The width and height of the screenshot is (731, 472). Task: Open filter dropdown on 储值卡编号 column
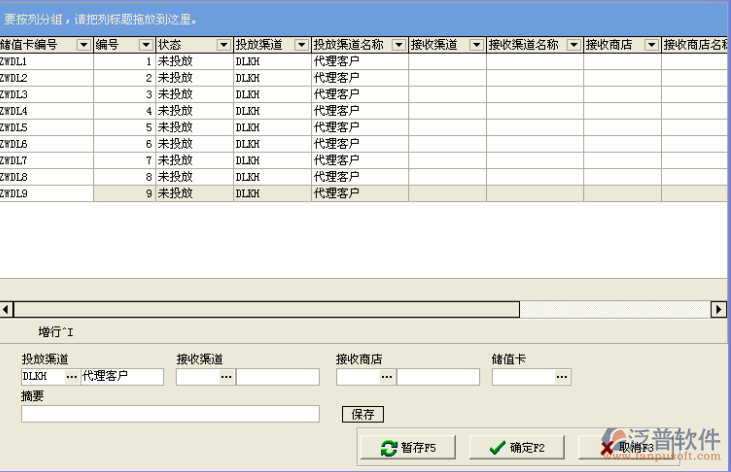coord(84,45)
